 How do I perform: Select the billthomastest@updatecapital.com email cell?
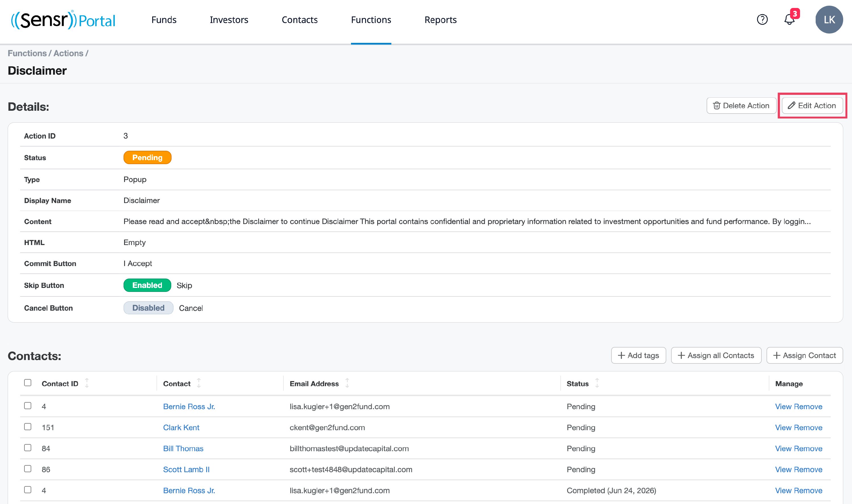pos(349,449)
